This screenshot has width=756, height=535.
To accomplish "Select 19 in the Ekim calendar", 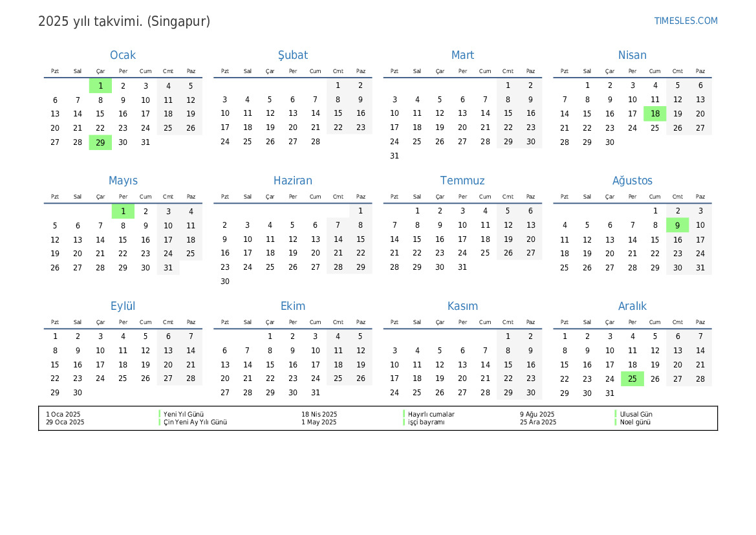I will point(361,365).
